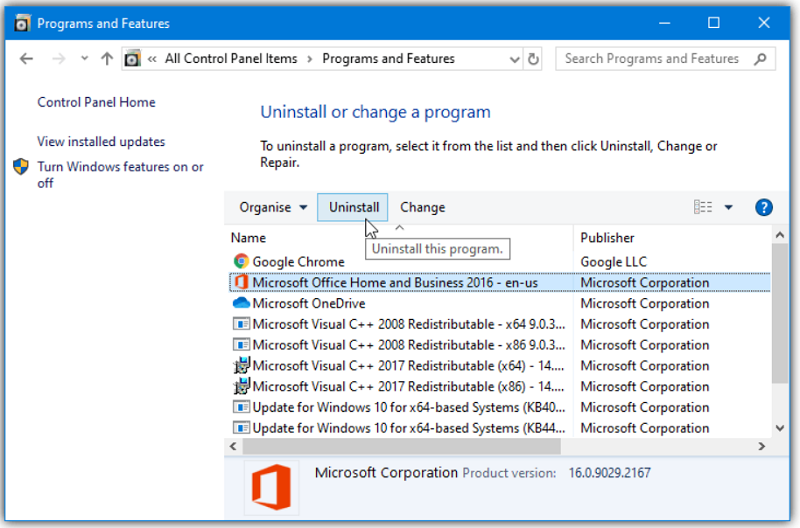800x528 pixels.
Task: Go up one level with up arrow
Action: (x=107, y=59)
